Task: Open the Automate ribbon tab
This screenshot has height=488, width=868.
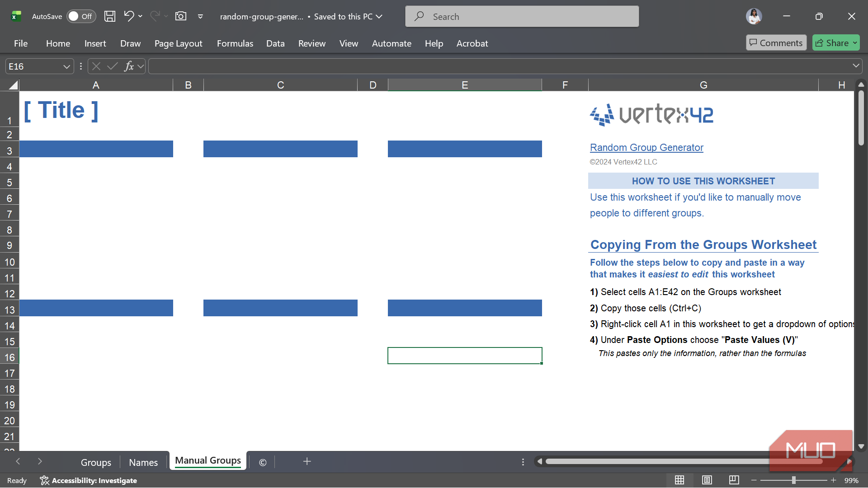Action: point(392,43)
